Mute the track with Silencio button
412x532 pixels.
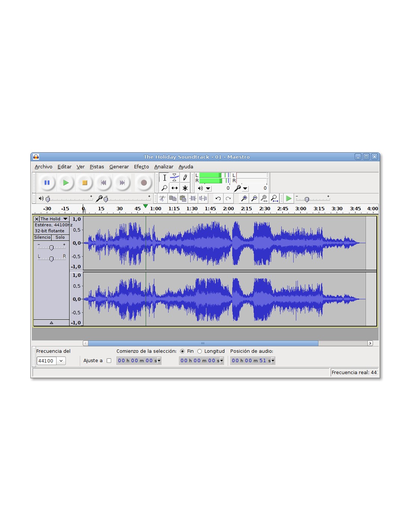tap(42, 238)
